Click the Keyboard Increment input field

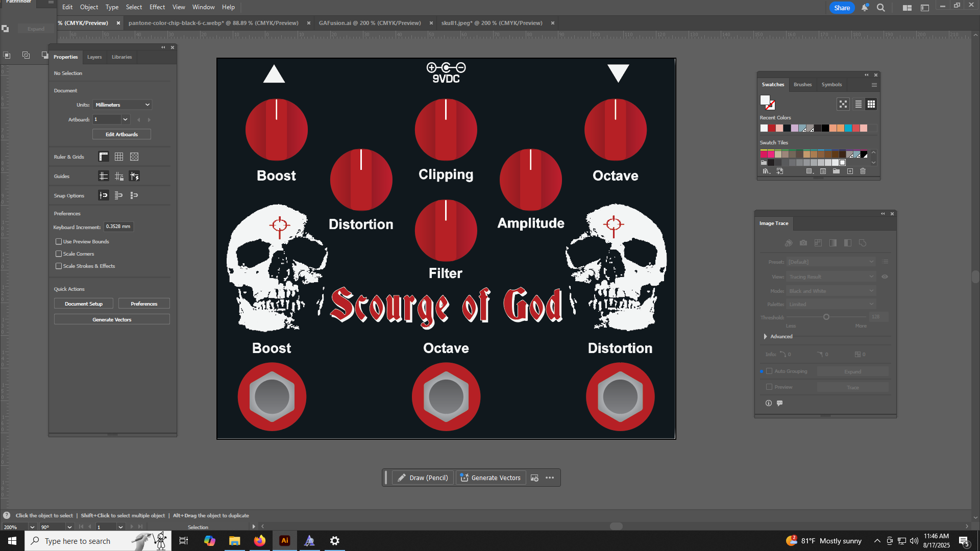click(118, 227)
